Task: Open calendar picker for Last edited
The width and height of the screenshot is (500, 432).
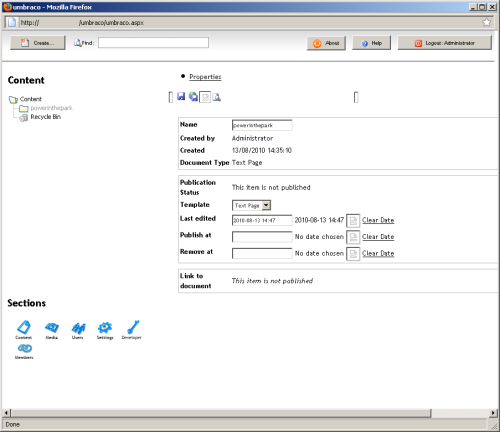Action: tap(353, 220)
